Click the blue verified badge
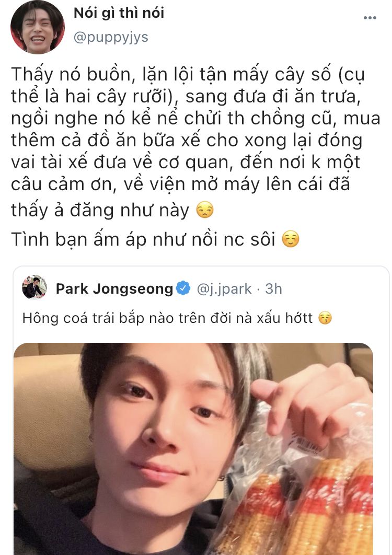 pos(183,288)
